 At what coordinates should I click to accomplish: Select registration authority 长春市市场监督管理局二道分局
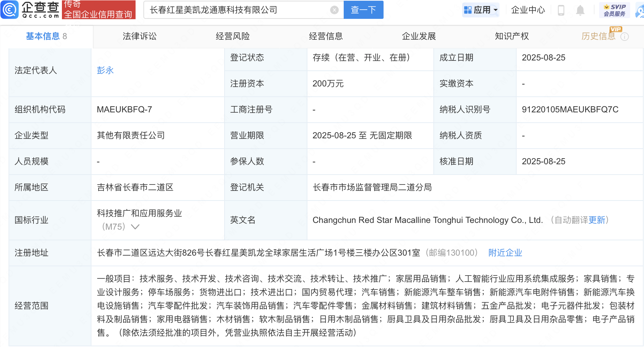pyautogui.click(x=372, y=187)
